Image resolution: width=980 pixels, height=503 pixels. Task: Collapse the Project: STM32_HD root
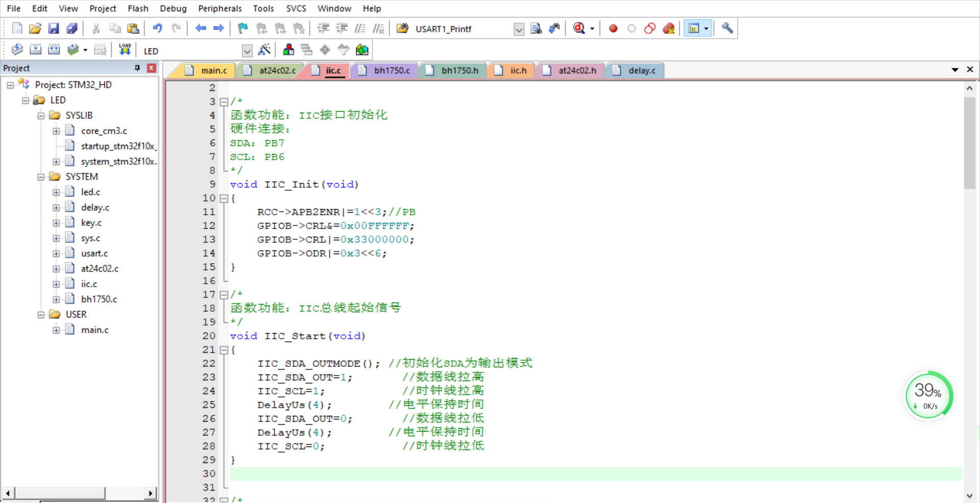tap(10, 85)
